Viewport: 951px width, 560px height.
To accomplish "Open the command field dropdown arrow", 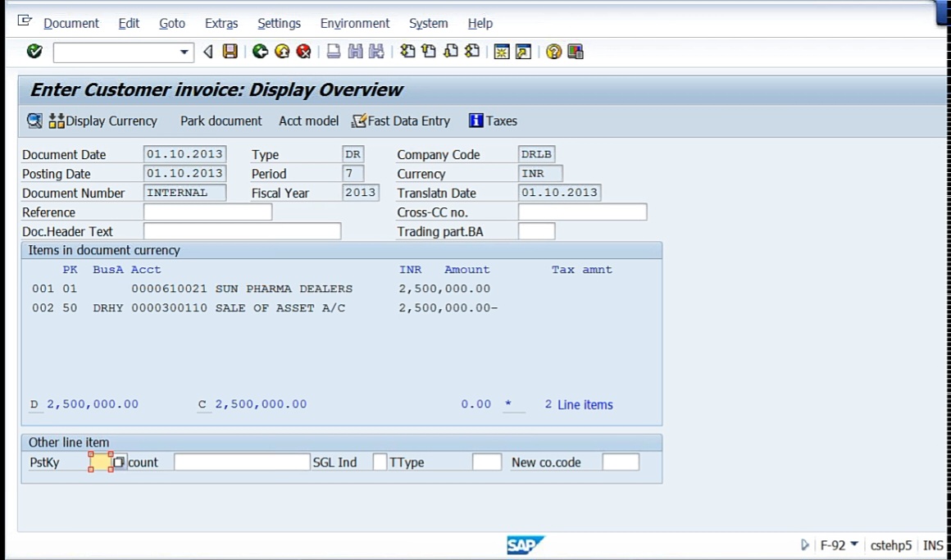I will pyautogui.click(x=184, y=52).
